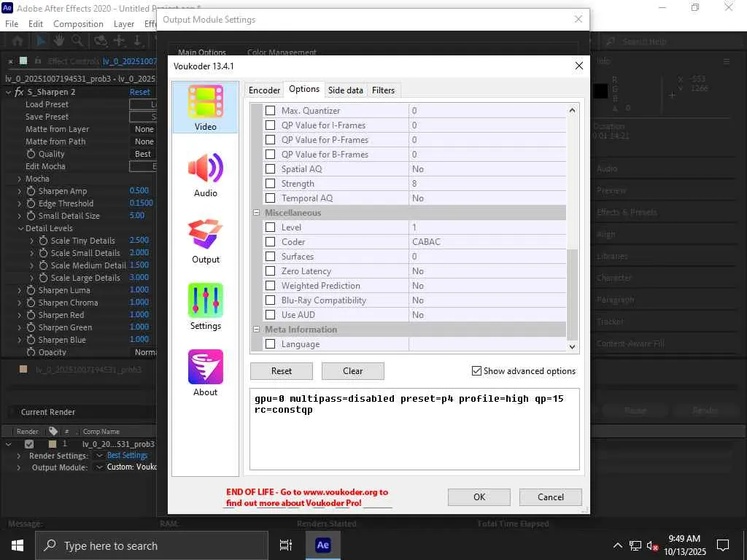
Task: Click the Home icon in After Effects toolbar
Action: 18,41
